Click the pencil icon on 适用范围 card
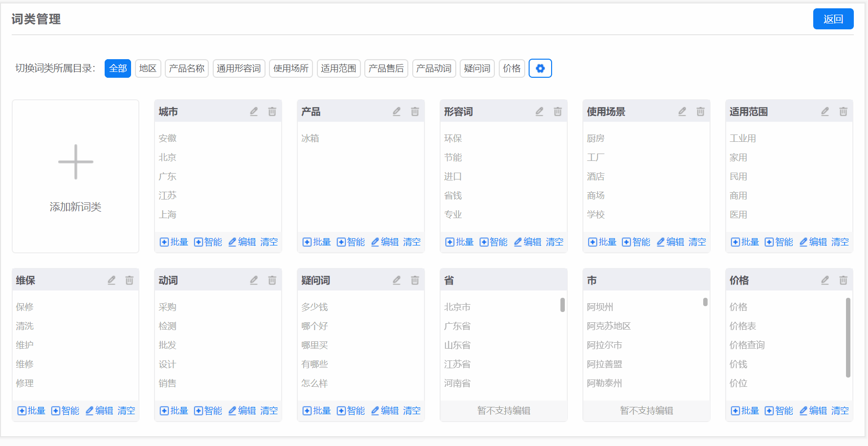Viewport: 868px width, 446px height. point(824,111)
